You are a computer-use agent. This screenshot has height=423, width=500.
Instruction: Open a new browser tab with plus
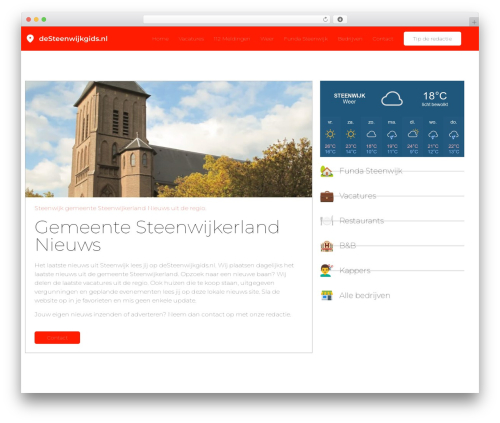[474, 22]
